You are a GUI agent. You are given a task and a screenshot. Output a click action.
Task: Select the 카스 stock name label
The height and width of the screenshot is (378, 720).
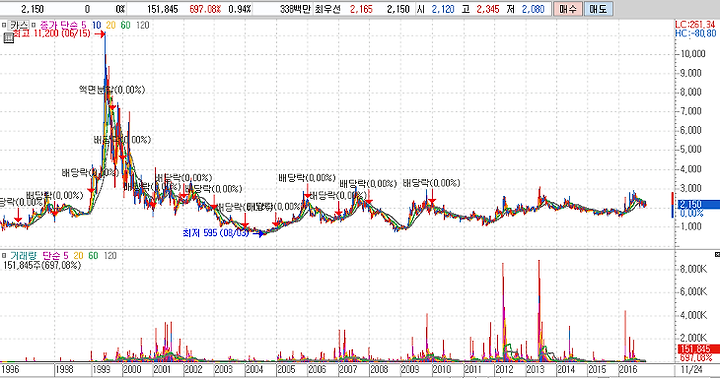19,25
